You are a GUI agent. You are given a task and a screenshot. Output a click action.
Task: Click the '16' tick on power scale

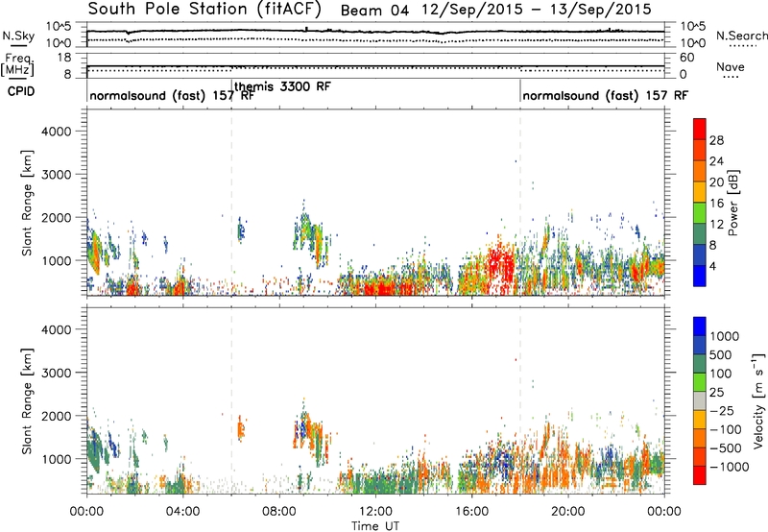click(716, 204)
